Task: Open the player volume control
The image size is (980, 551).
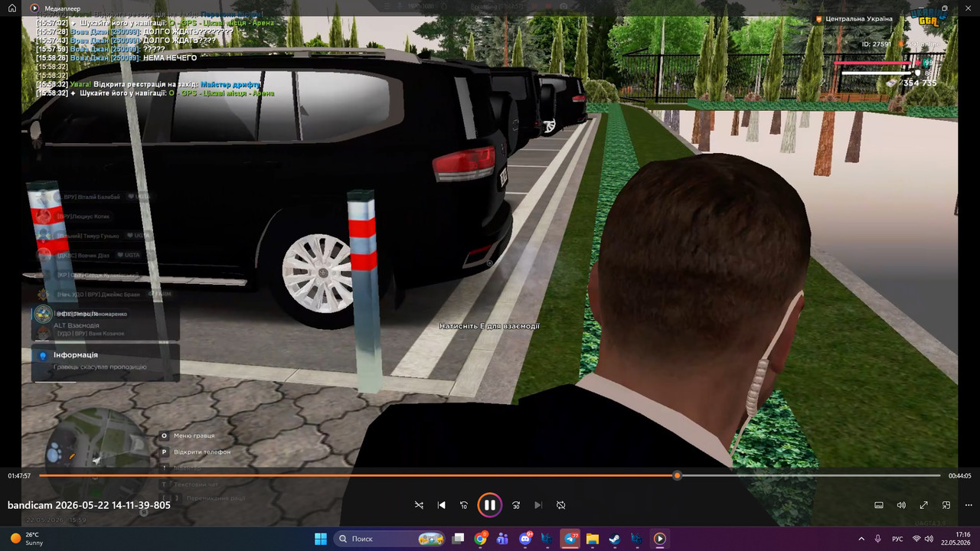Action: (x=901, y=505)
